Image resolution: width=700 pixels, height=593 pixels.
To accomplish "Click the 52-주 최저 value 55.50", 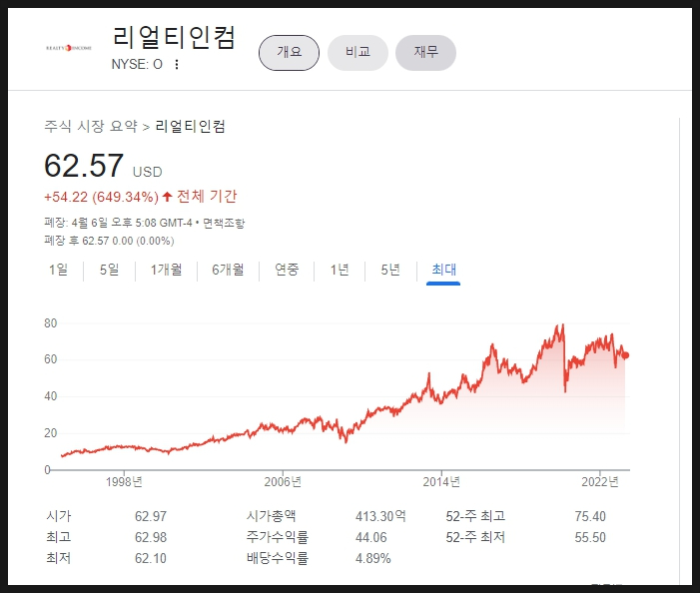I will [590, 537].
